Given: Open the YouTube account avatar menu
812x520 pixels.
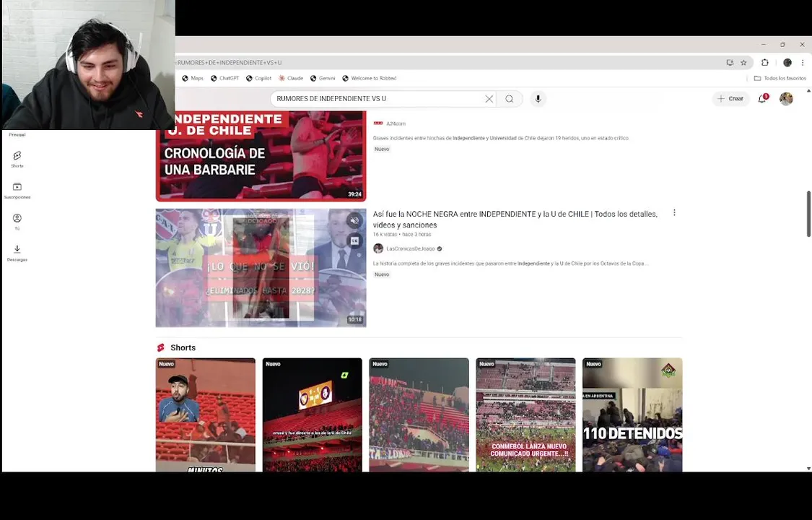Looking at the screenshot, I should (x=786, y=98).
